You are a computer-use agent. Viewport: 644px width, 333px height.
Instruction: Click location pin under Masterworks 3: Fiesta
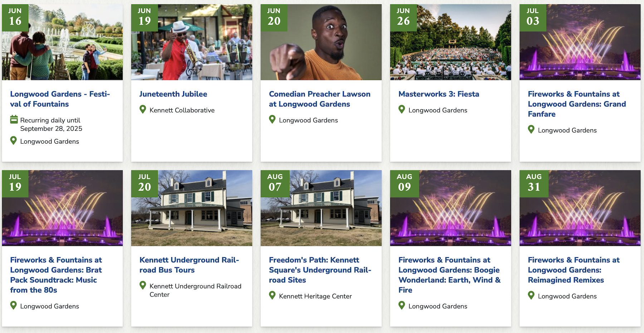[x=402, y=109]
